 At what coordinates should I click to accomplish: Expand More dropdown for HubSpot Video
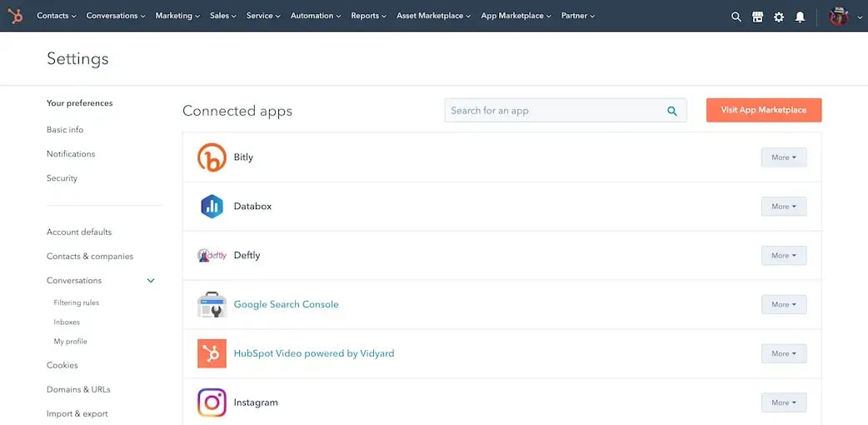(x=784, y=353)
